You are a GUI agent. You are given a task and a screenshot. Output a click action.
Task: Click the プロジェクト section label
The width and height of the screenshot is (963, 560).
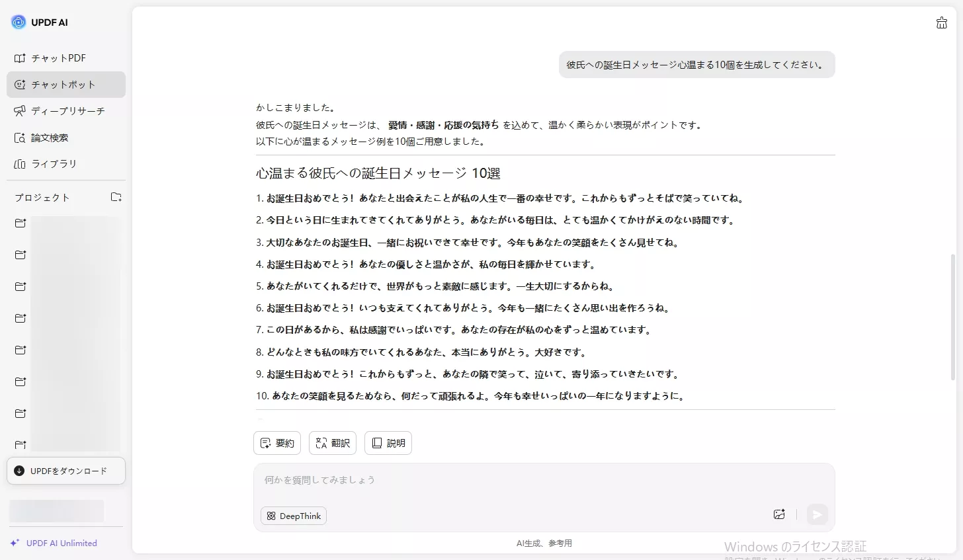pyautogui.click(x=42, y=198)
